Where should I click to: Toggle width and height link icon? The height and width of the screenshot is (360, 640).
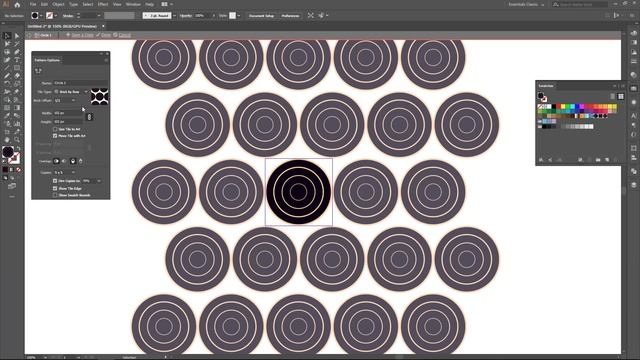pyautogui.click(x=89, y=117)
